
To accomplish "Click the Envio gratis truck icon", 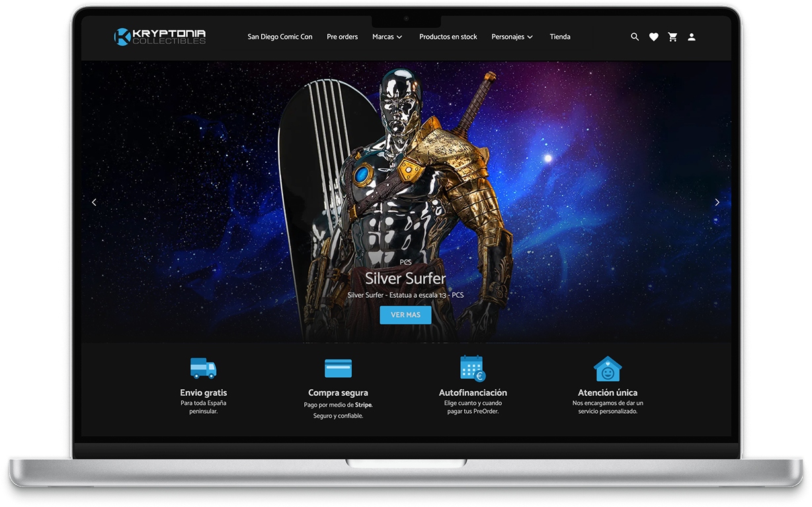I will point(203,367).
